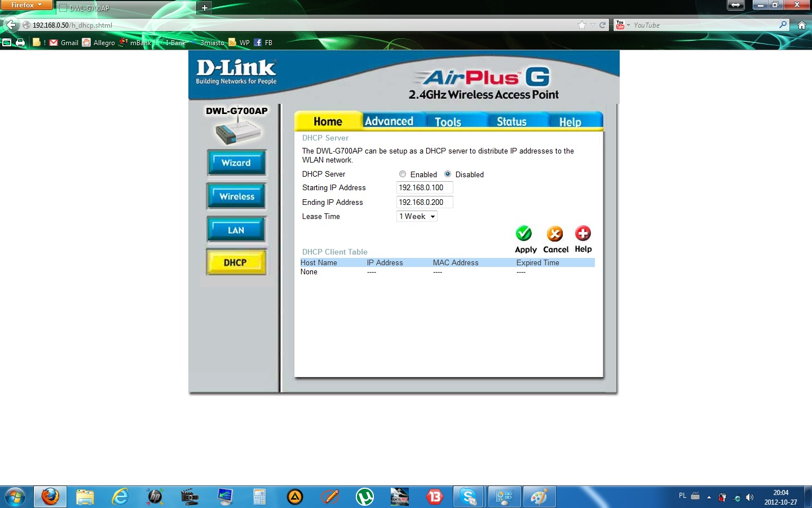Open the Gmail bookmark
This screenshot has height=508, width=812.
(64, 42)
